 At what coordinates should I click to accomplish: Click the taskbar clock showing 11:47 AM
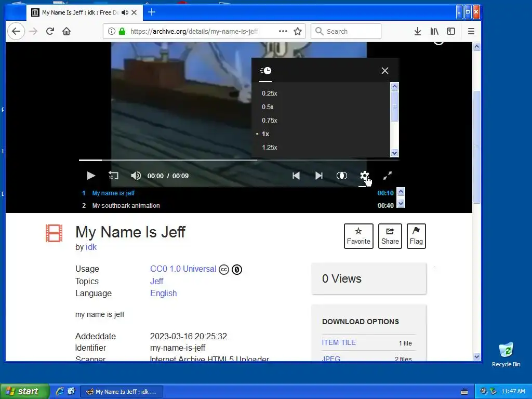(x=513, y=392)
